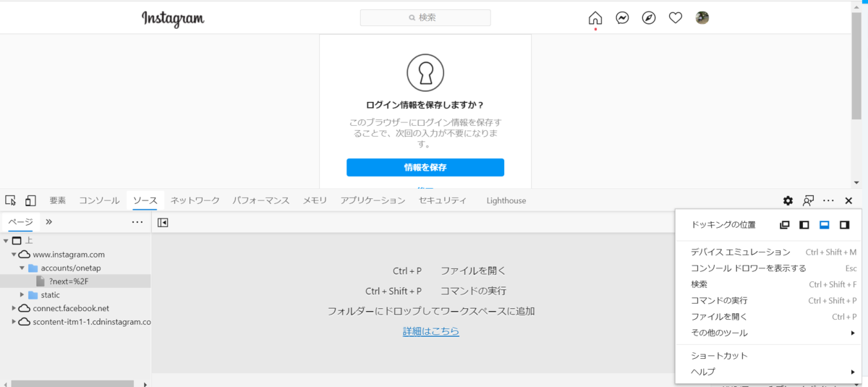Expand the static folder
Screen dimensions: 868x387
[22, 295]
